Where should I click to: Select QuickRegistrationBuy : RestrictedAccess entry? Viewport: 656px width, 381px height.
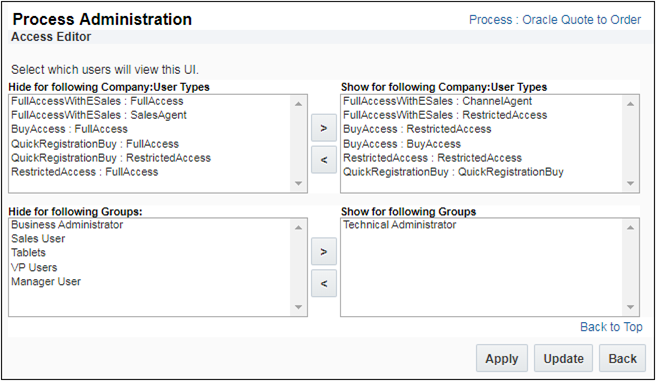(111, 158)
